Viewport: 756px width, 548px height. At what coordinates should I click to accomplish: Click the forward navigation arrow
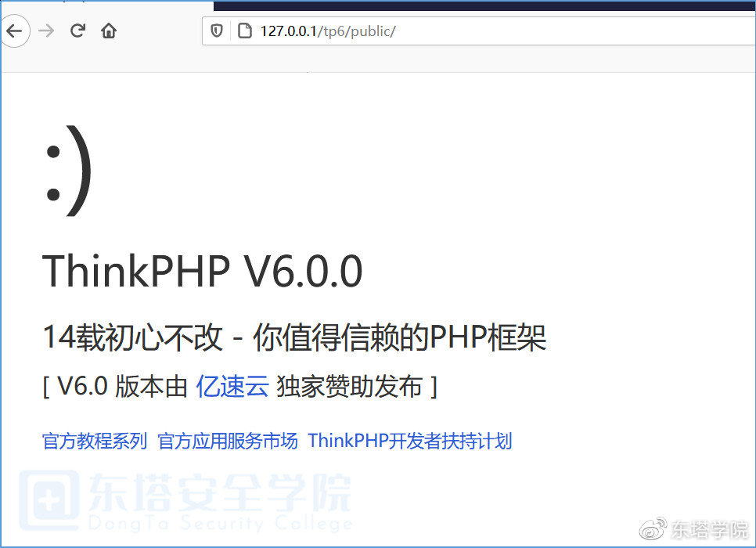coord(46,31)
